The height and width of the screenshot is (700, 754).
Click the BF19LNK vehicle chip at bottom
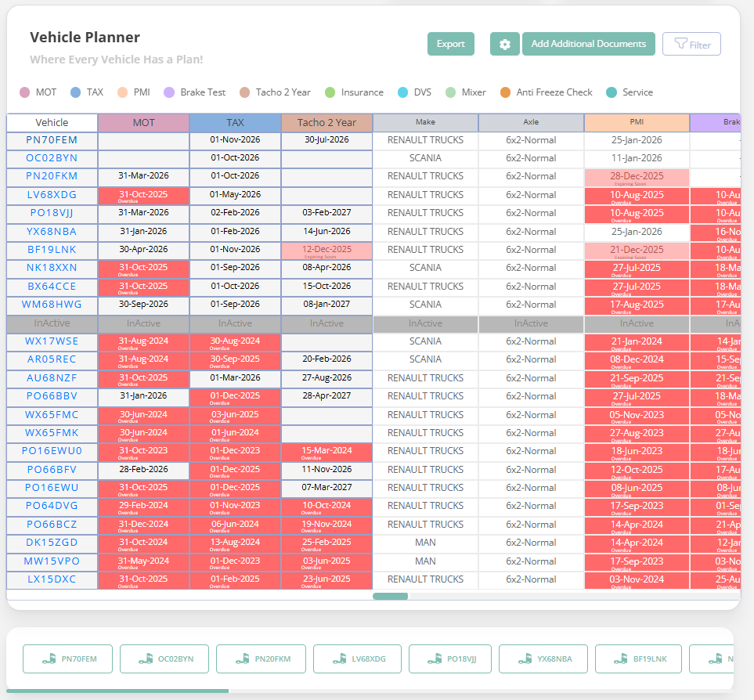[638, 659]
